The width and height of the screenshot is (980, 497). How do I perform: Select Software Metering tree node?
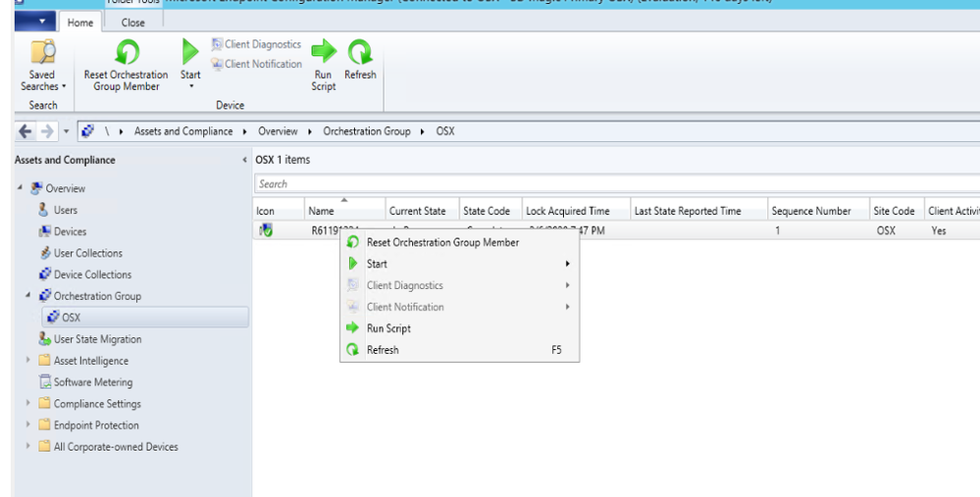tap(93, 382)
